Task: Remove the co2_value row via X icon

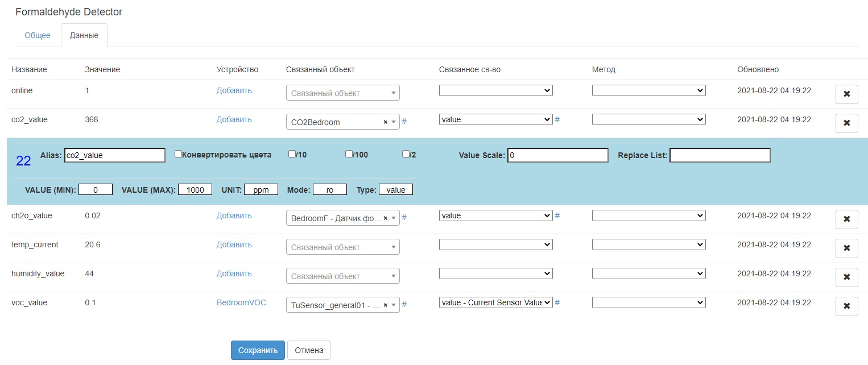Action: tap(846, 123)
